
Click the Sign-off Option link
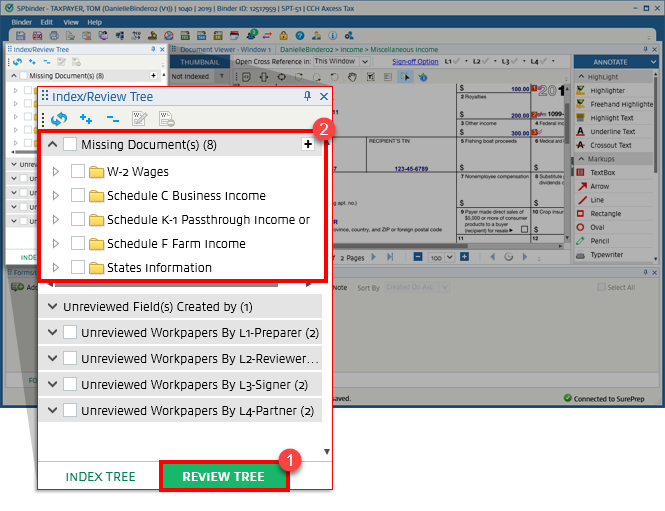415,61
